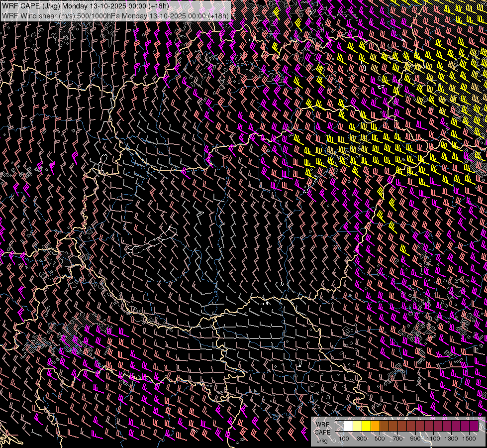
Task: Pick the 1300 label on the CAPE scale
Action: tap(451, 439)
